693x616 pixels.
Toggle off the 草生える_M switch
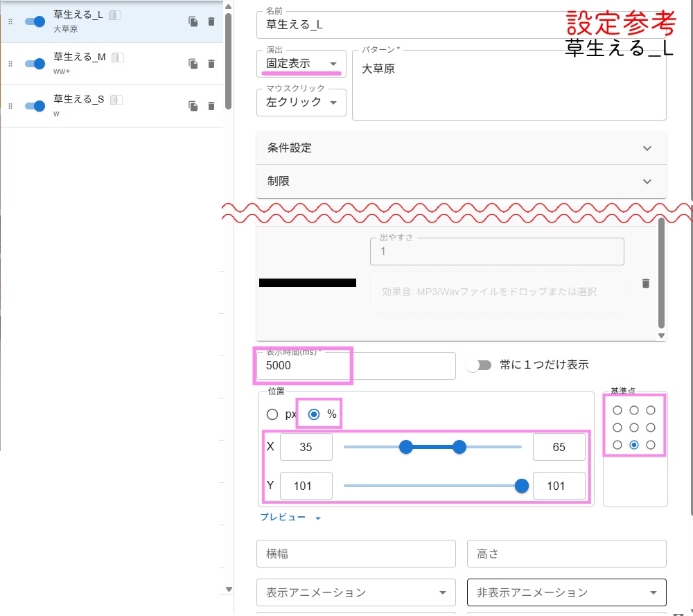tap(35, 64)
